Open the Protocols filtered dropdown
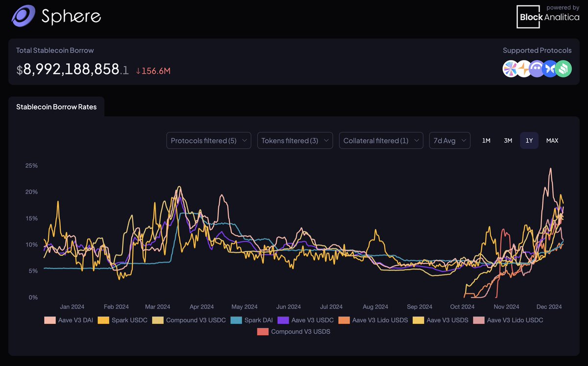The width and height of the screenshot is (588, 366). (208, 140)
